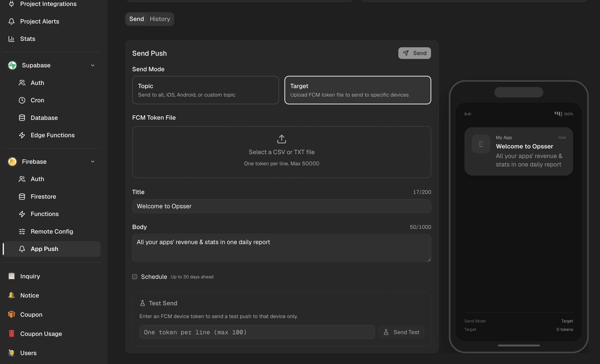
Task: Click the Supabase logo icon
Action: [12, 65]
